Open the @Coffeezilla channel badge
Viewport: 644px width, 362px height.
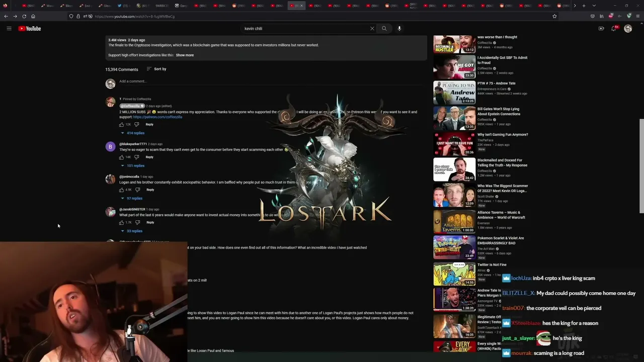(x=132, y=106)
